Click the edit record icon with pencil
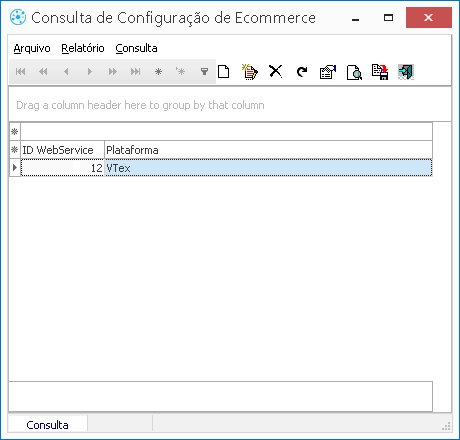 coord(250,71)
